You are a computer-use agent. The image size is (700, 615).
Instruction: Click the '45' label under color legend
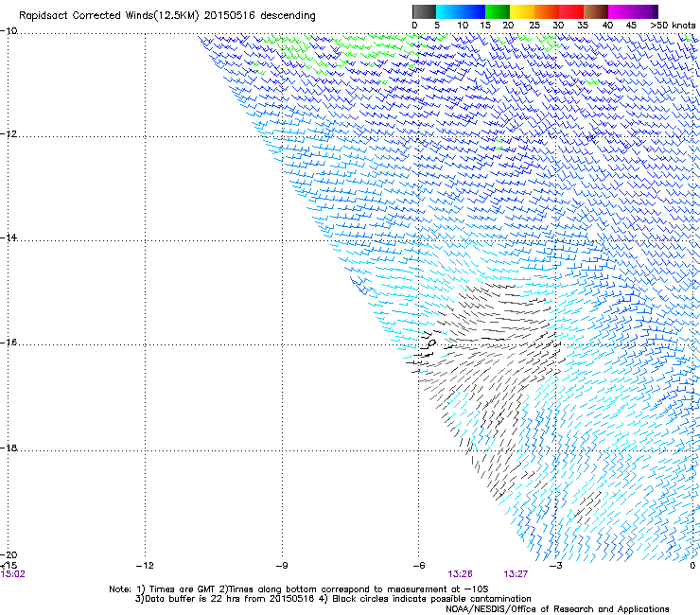pyautogui.click(x=631, y=26)
